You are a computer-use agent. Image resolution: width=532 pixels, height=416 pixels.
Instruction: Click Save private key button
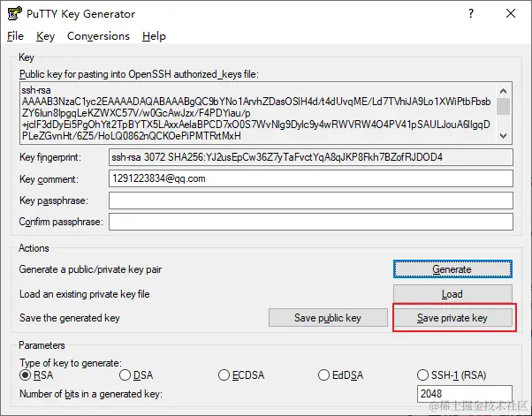(453, 318)
